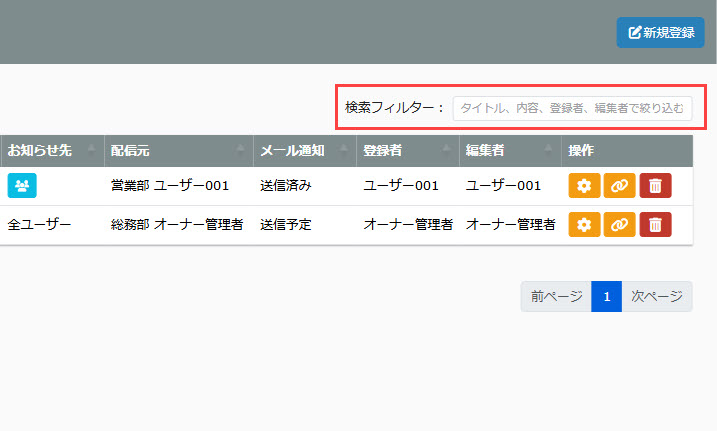The height and width of the screenshot is (431, 717).
Task: Click 総務部 オーナー管理者 sender cell
Action: point(177,225)
